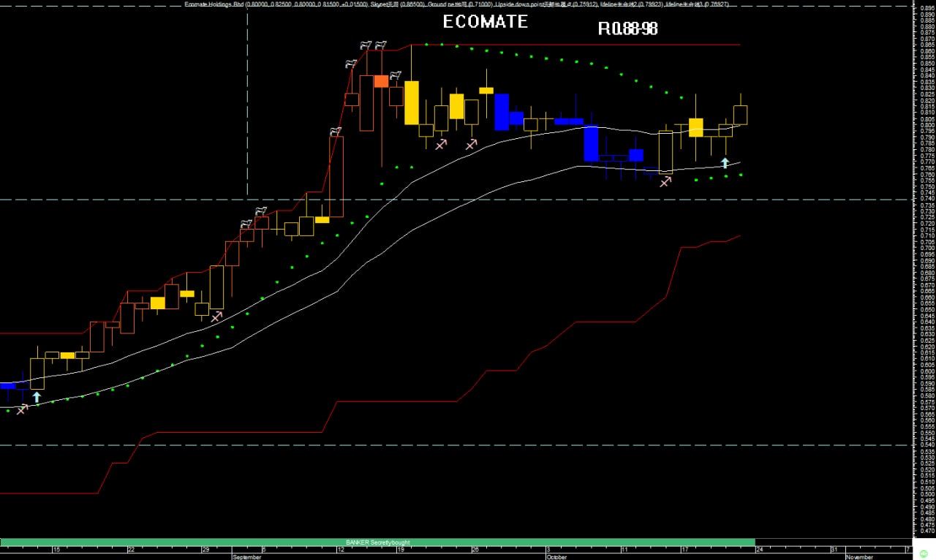936x560 pixels.
Task: Click the date label 29 on the time axis
Action: pyautogui.click(x=206, y=549)
